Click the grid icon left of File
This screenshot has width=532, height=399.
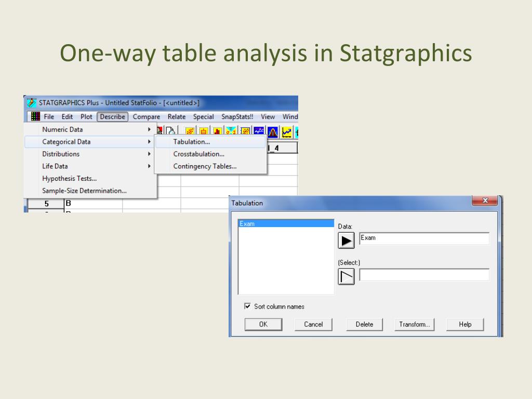point(35,116)
